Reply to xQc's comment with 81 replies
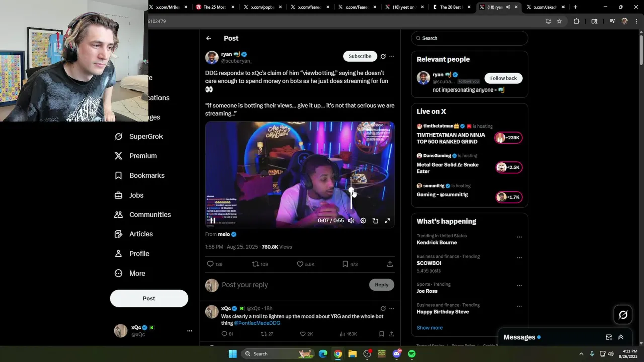 click(x=227, y=334)
